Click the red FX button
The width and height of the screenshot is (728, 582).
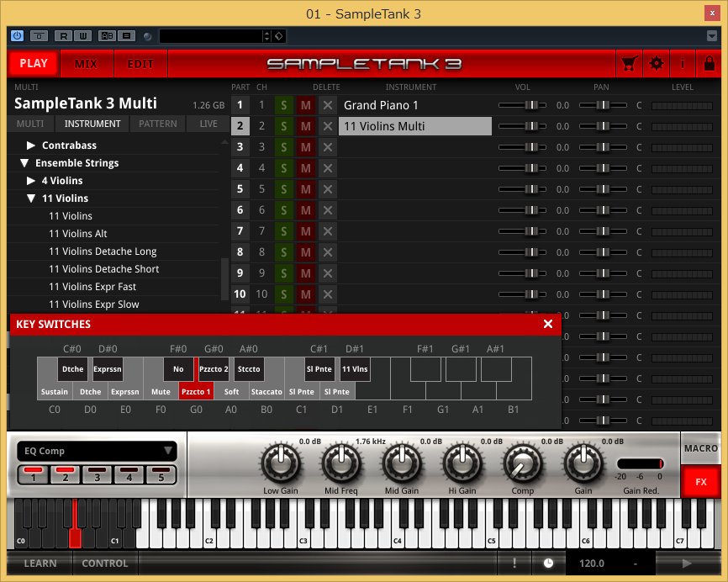(x=700, y=482)
